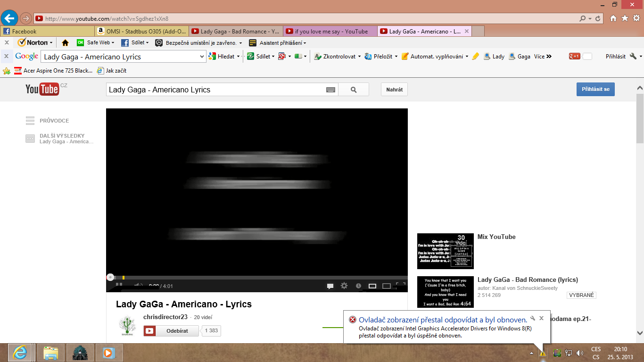This screenshot has height=362, width=644.
Task: Go back with the browser back arrow
Action: click(9, 18)
